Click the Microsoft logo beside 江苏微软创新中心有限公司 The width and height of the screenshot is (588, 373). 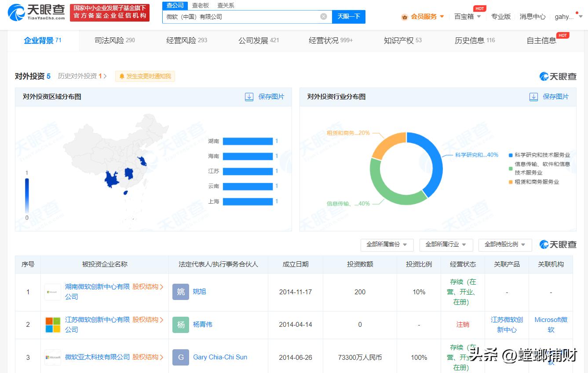point(52,325)
